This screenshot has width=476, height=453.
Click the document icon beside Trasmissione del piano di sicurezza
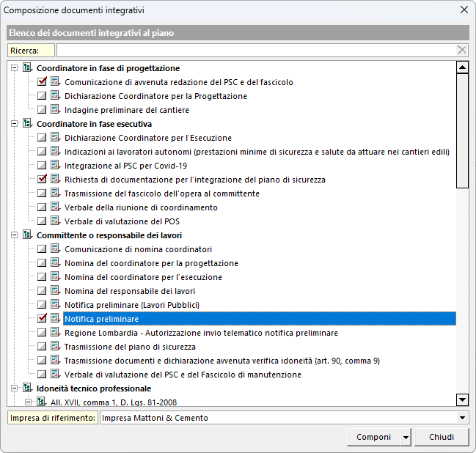coord(55,347)
